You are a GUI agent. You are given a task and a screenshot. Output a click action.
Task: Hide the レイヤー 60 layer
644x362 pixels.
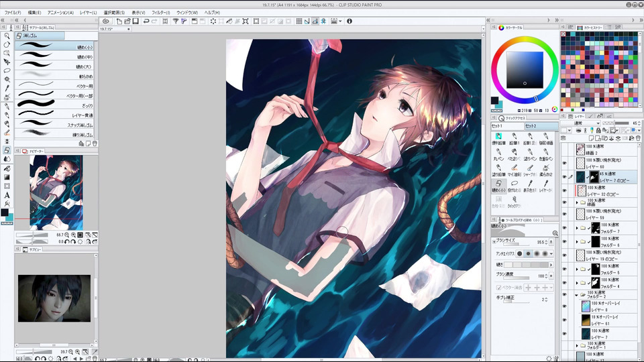[564, 163]
